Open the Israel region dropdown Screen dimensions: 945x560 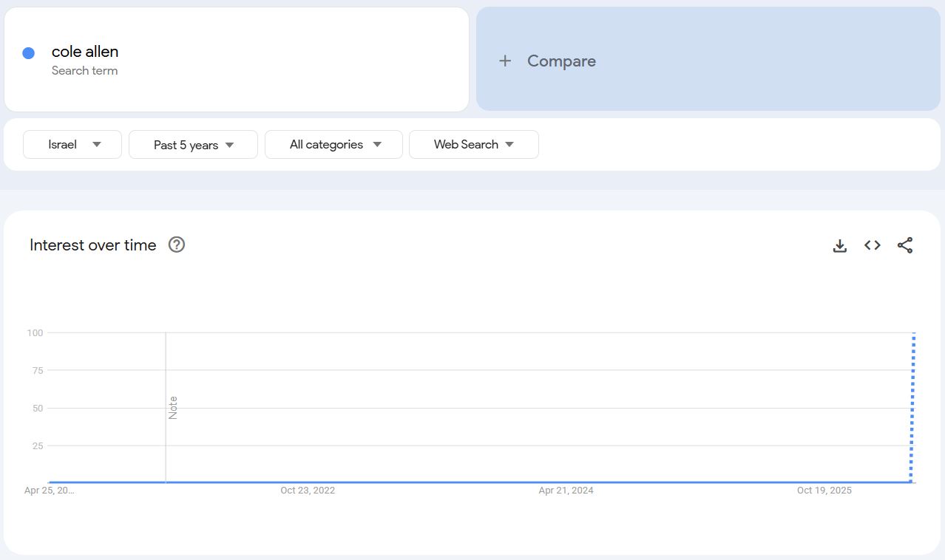point(72,144)
